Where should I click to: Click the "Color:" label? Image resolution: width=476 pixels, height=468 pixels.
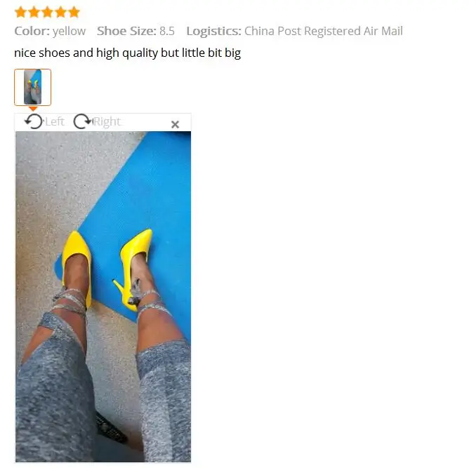coord(32,31)
